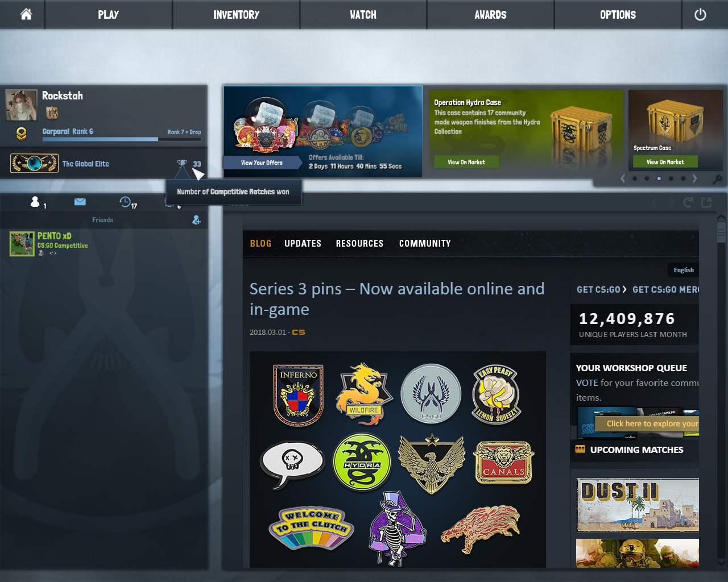
Task: Click the add friend icon
Action: click(196, 219)
